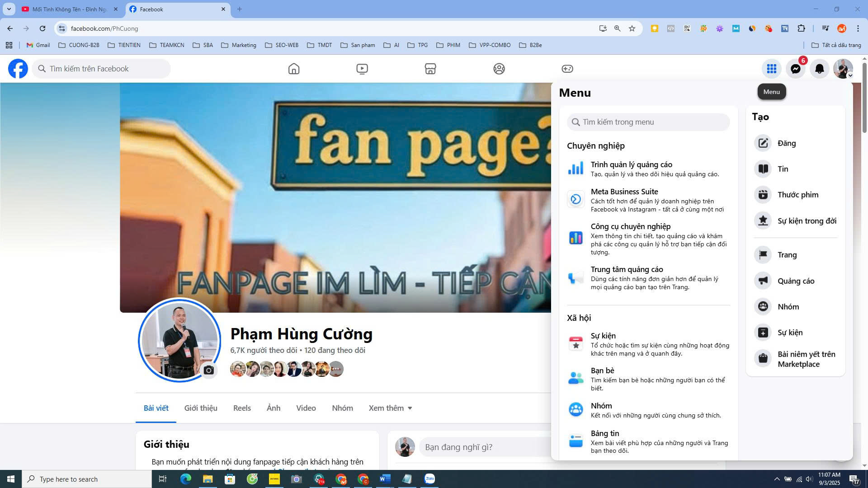Reload the page

tap(42, 28)
